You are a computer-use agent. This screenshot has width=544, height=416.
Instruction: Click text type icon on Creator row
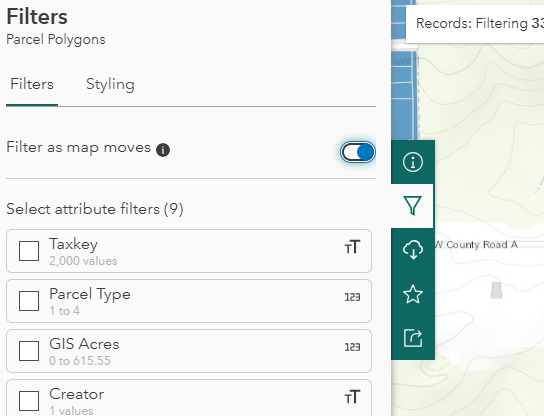[x=352, y=397]
